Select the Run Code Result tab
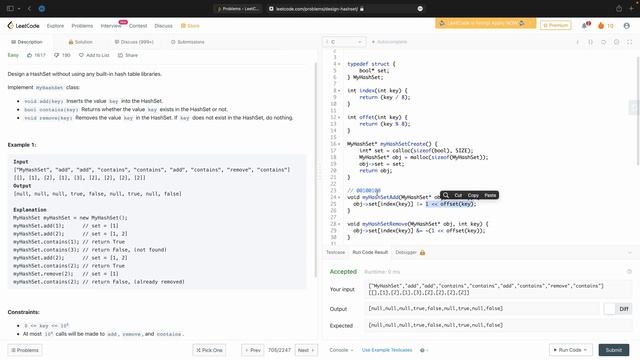The height and width of the screenshot is (360, 640). coord(370,253)
